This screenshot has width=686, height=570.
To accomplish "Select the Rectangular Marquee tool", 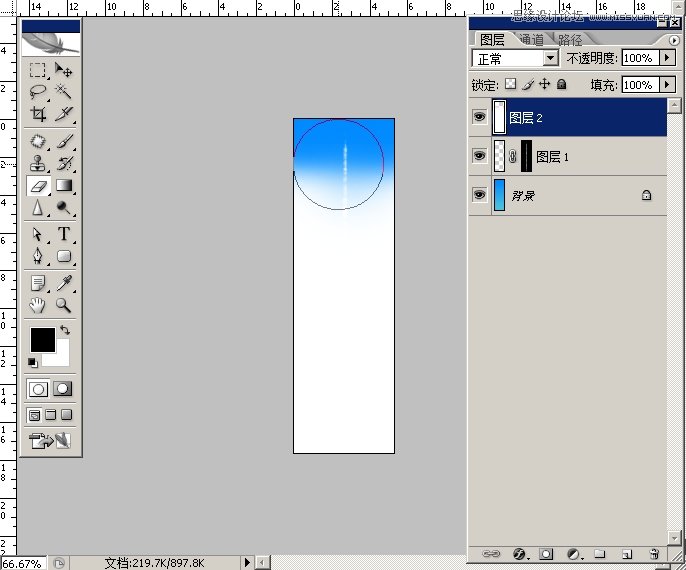I will pos(37,70).
